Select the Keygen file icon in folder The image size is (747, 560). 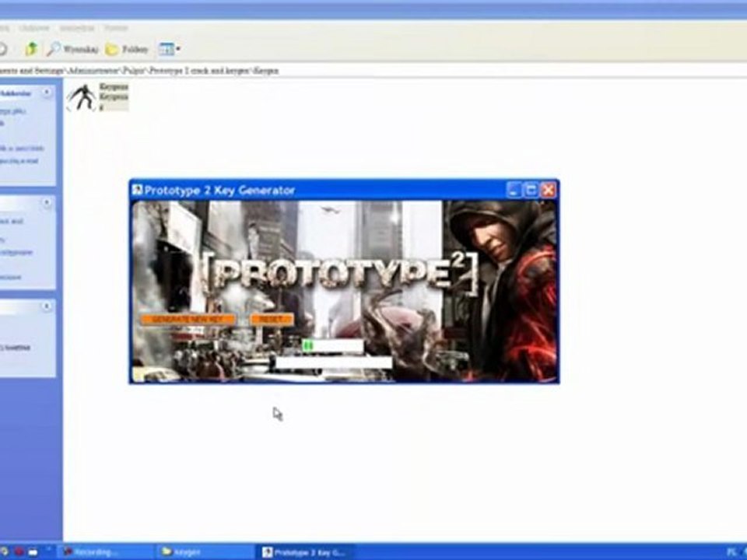coord(81,97)
